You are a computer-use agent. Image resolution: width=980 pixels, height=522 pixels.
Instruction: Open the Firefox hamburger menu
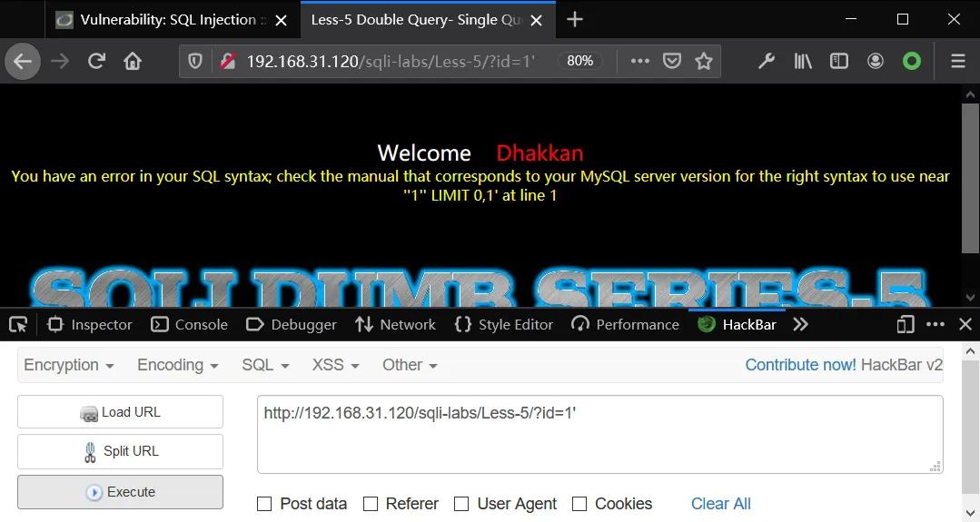958,61
